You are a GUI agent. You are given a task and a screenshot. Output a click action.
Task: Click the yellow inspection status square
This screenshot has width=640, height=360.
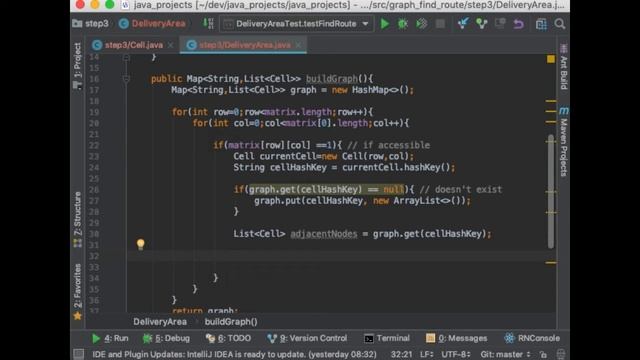point(551,59)
